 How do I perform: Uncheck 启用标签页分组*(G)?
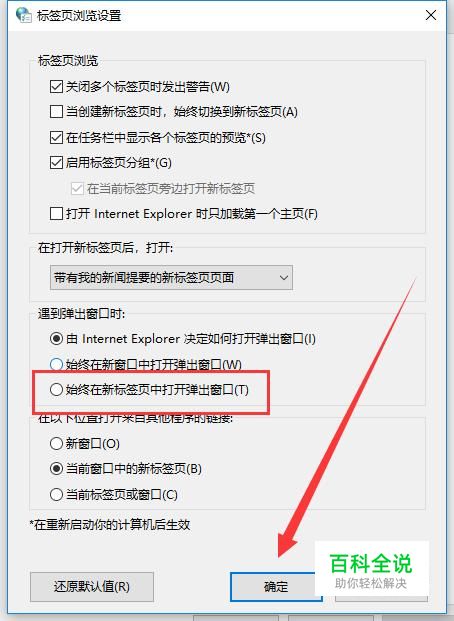tap(56, 162)
